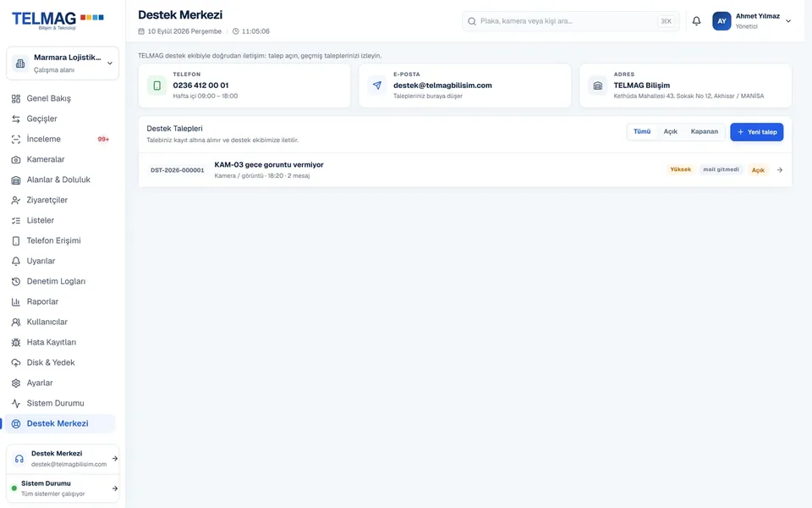Open the Hata Kayıtları bug icon

click(x=16, y=342)
